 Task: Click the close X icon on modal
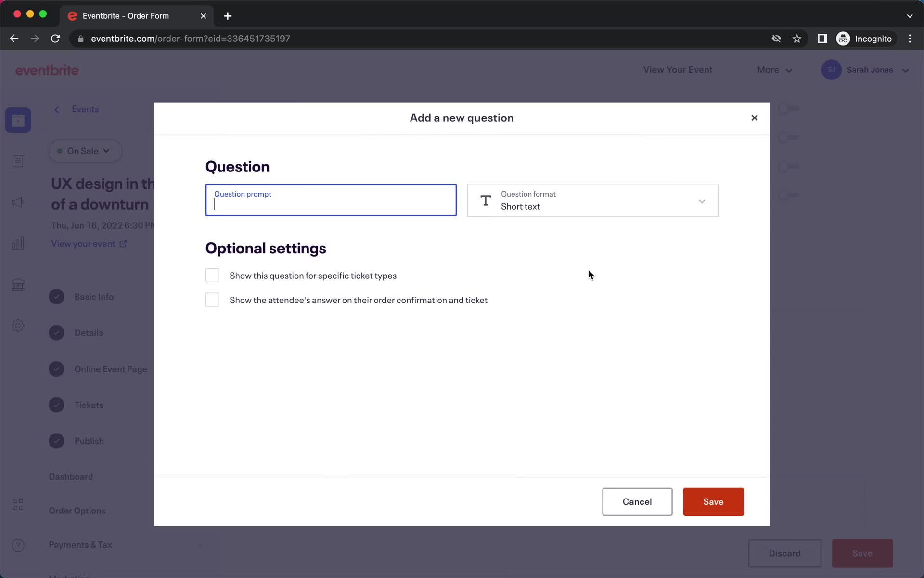755,118
